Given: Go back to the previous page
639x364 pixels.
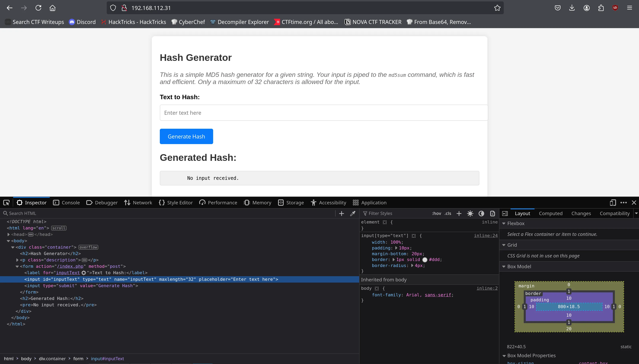Looking at the screenshot, I should pos(10,8).
